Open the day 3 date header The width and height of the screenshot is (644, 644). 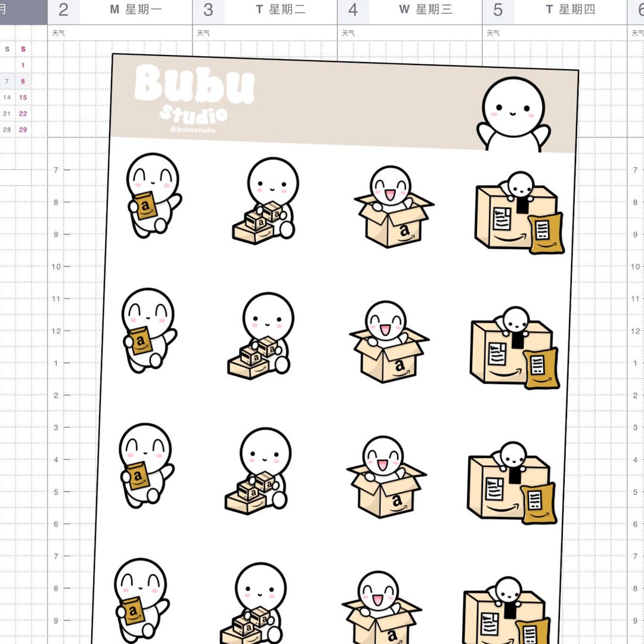point(208,10)
